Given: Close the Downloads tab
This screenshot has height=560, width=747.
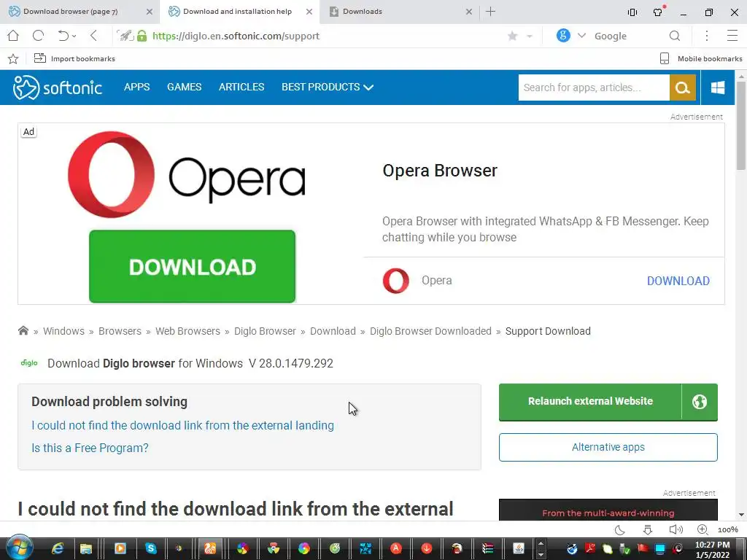Looking at the screenshot, I should (x=469, y=12).
